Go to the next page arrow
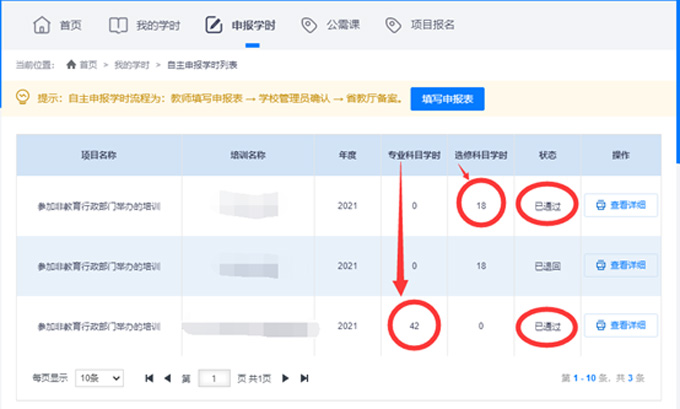The image size is (680, 409). 285,378
